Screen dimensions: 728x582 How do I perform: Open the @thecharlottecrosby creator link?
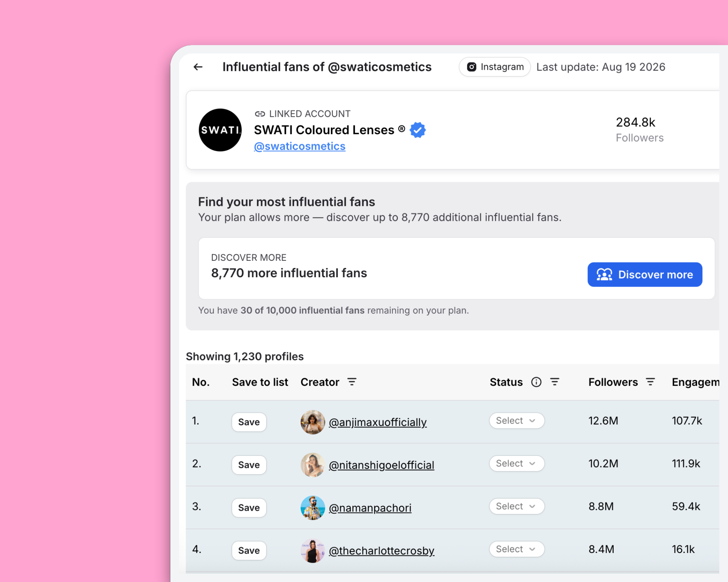click(381, 551)
